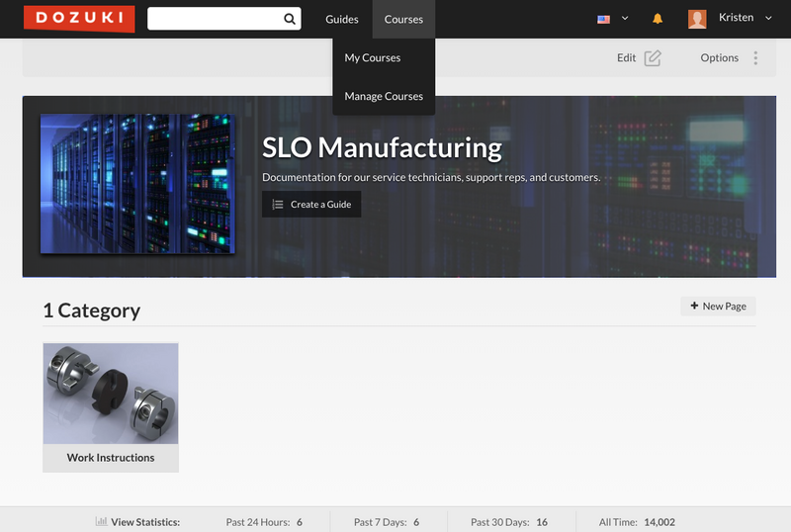Click the Past 30 Days statistic
The height and width of the screenshot is (532, 791).
click(x=509, y=522)
